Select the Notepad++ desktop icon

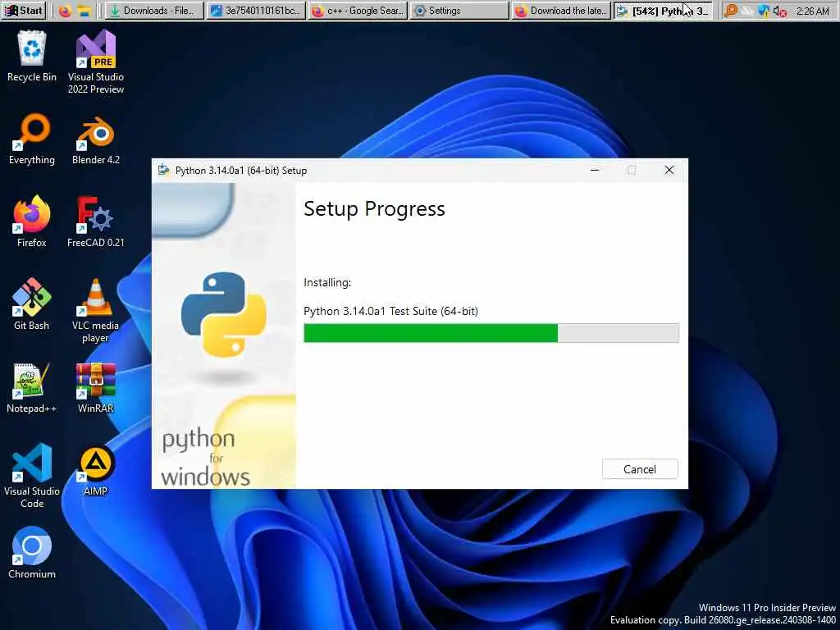pos(32,387)
